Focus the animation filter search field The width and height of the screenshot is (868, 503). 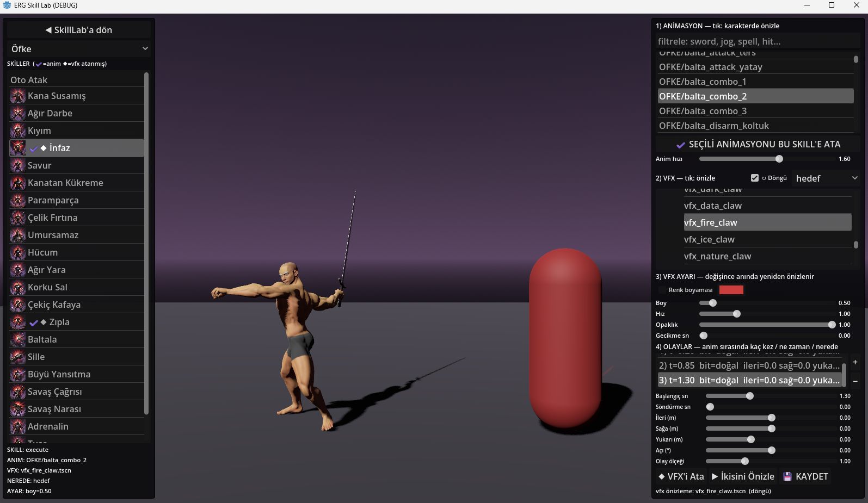click(x=758, y=41)
